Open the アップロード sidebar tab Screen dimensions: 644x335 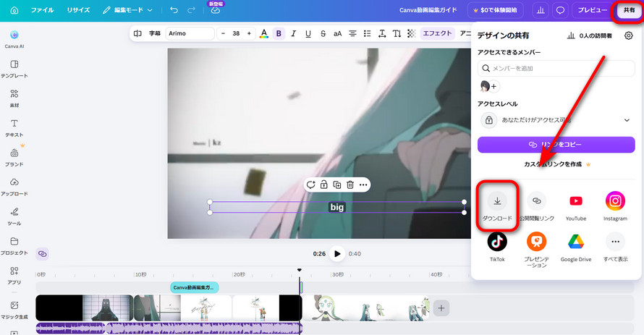click(x=14, y=187)
